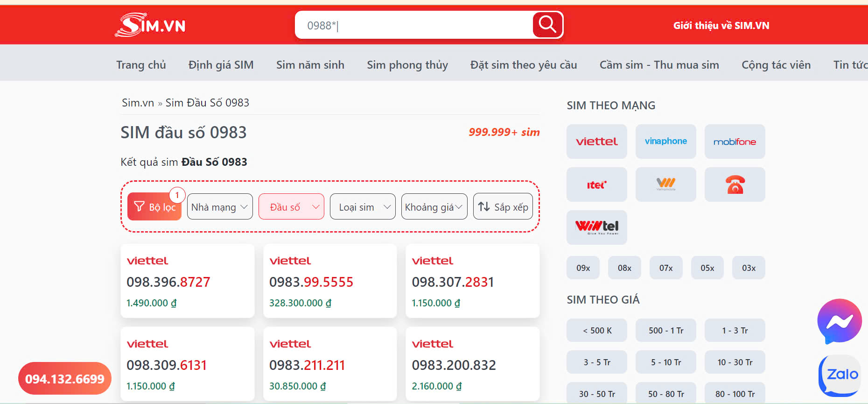
Task: Filter by 07x prefix
Action: pyautogui.click(x=666, y=268)
